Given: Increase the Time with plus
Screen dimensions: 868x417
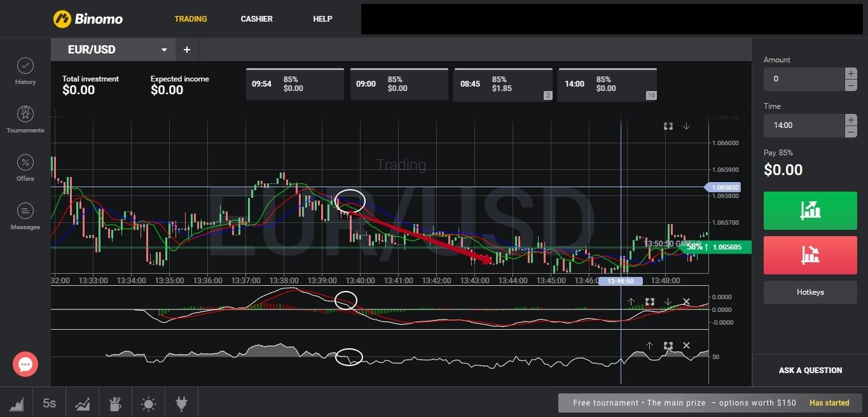Looking at the screenshot, I should [x=851, y=120].
